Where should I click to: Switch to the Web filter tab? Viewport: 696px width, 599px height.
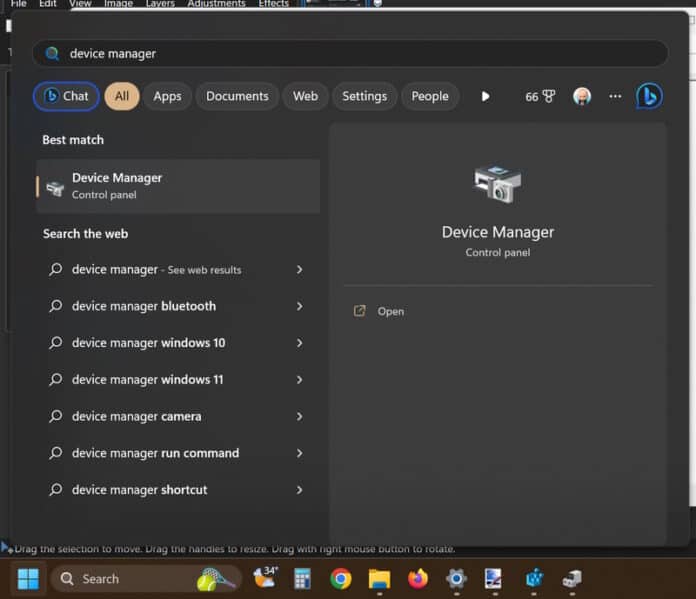(x=305, y=96)
